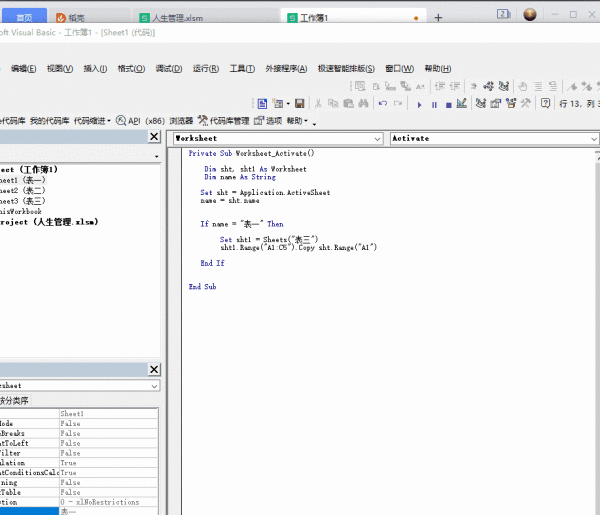This screenshot has width=600, height=515.
Task: Open the 调试(D) menu
Action: [x=168, y=68]
